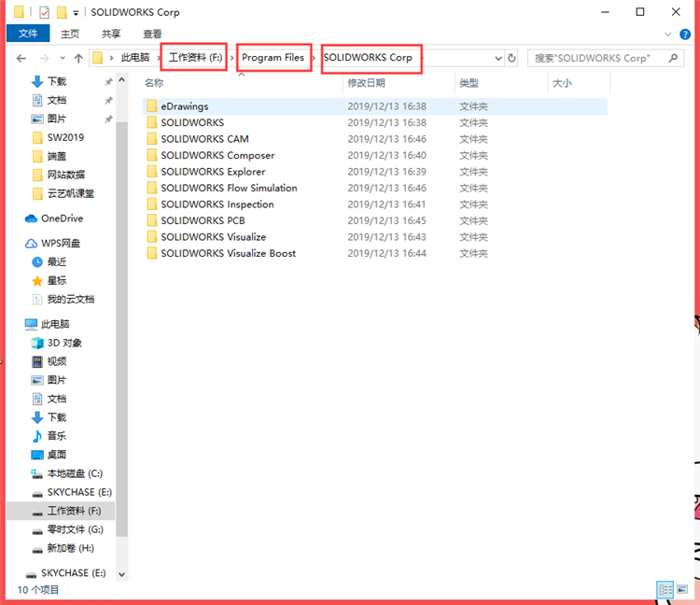Select SOLIDWORKS Flow Simulation folder icon
Viewport: 700px width, 605px height.
click(x=152, y=188)
